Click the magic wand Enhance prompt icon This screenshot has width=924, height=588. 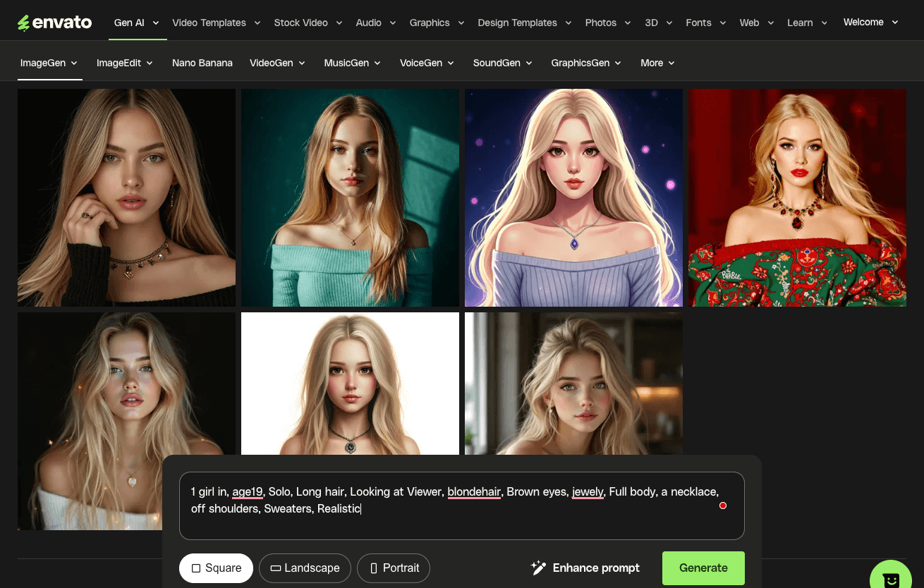click(538, 568)
